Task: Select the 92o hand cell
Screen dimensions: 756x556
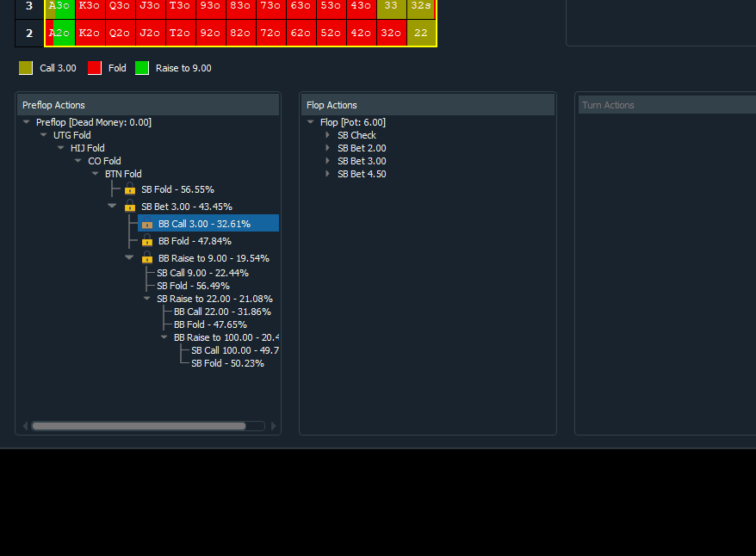Action: coord(210,34)
